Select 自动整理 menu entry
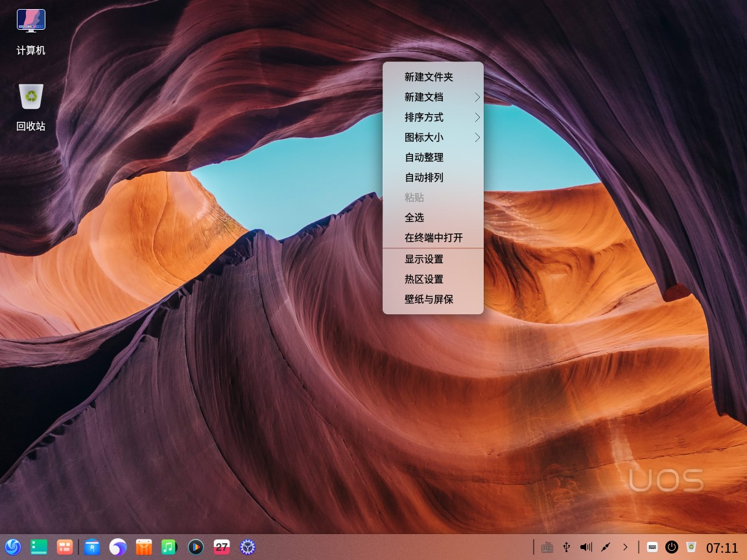This screenshot has width=747, height=560. [x=433, y=157]
